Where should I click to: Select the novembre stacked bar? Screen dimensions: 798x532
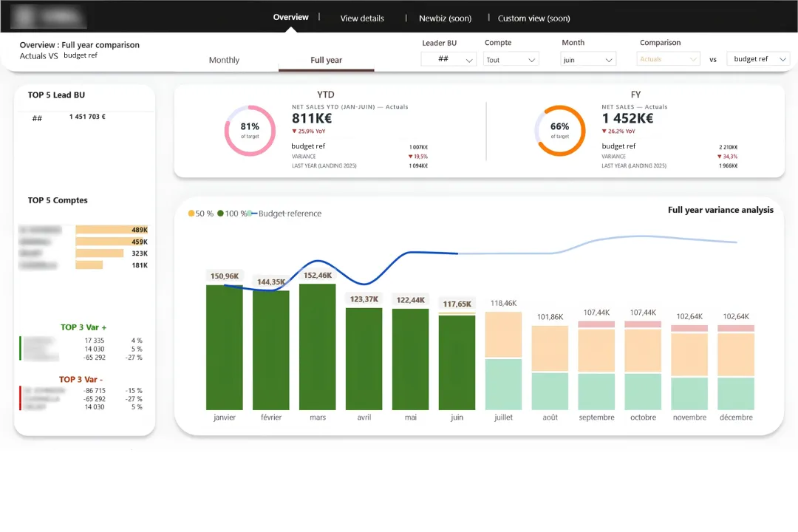point(689,367)
